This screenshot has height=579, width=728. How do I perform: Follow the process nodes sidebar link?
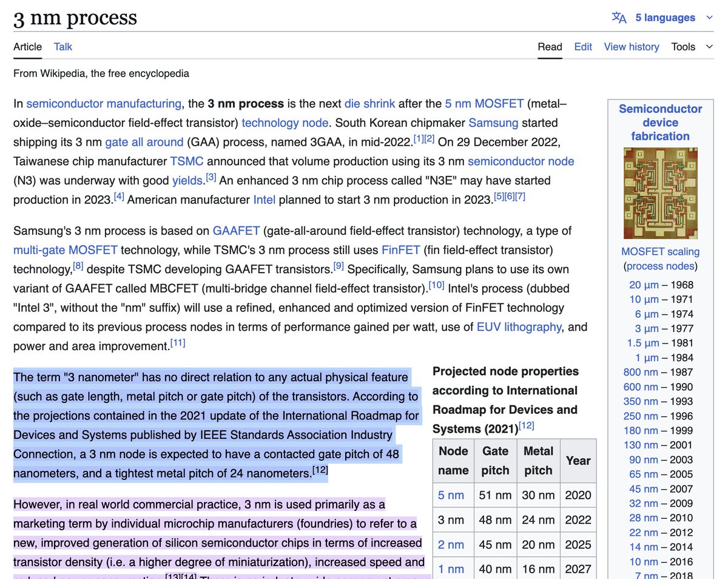coord(661,266)
